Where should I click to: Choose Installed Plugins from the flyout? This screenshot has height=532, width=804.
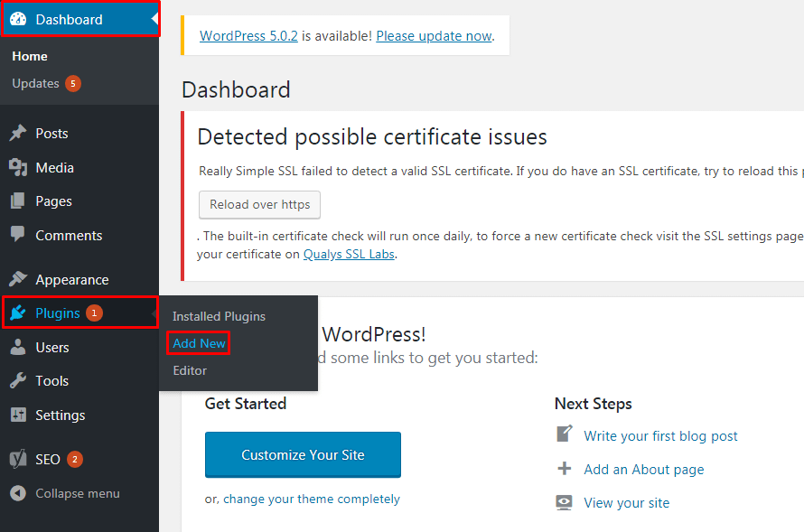219,316
